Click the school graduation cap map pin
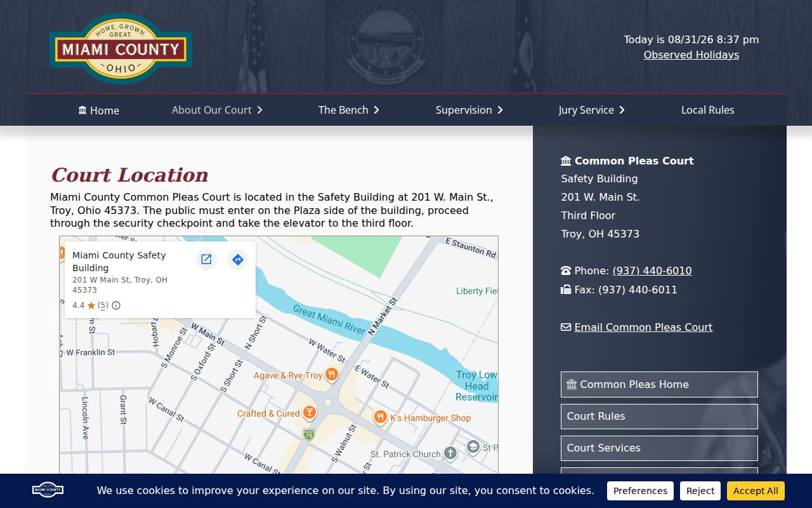 coord(473,447)
